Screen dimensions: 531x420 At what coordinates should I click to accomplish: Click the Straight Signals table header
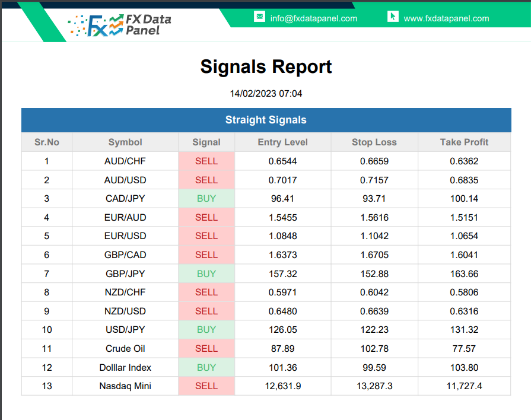(266, 120)
